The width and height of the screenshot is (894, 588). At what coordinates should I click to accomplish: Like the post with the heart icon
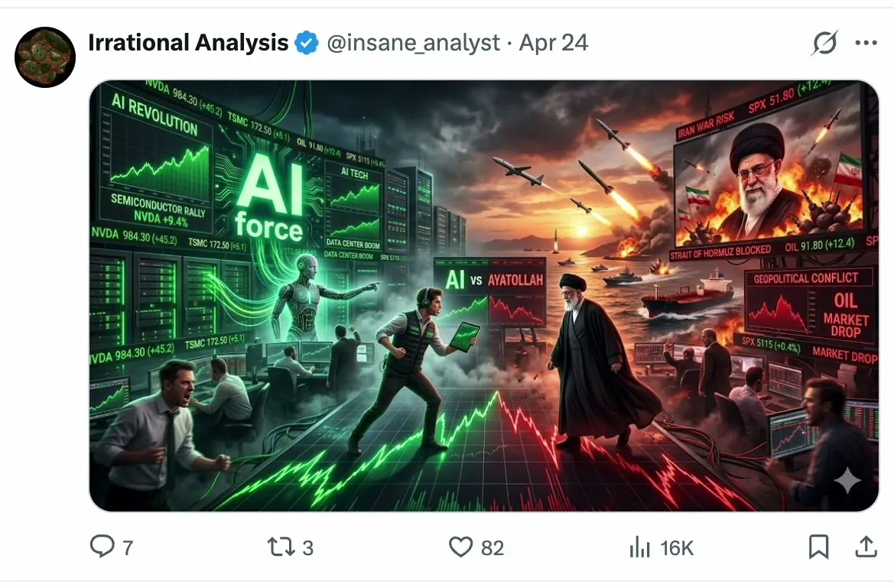point(460,547)
